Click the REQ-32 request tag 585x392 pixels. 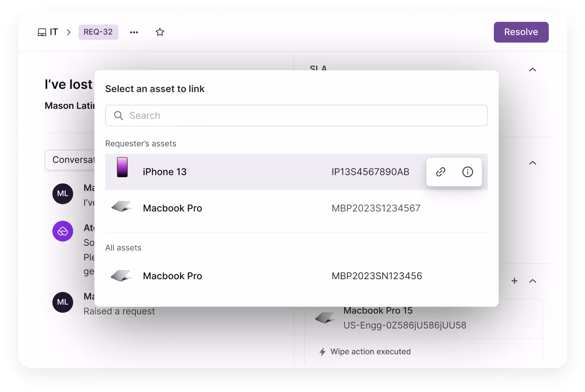(98, 32)
